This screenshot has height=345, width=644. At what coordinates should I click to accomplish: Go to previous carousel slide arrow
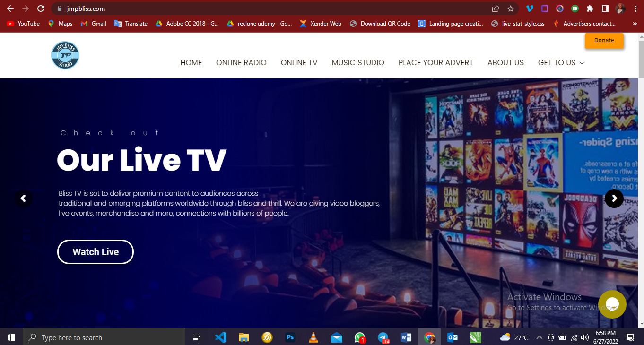24,198
